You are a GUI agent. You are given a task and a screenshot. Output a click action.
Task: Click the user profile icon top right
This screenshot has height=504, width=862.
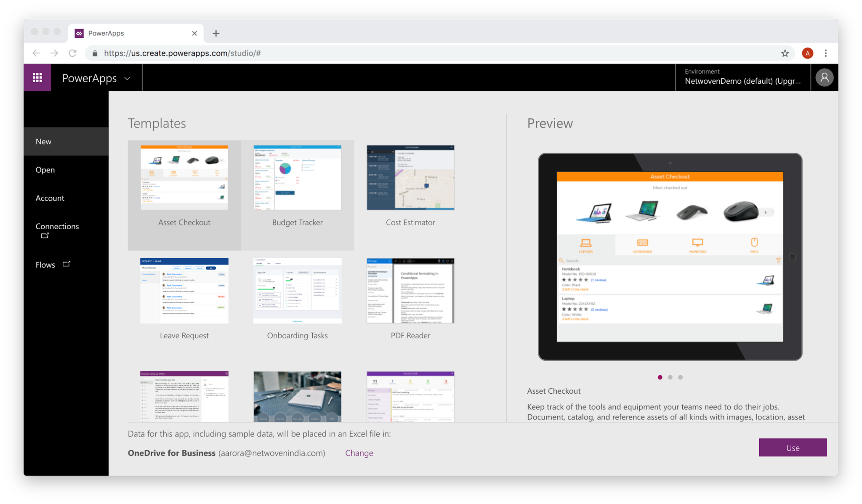825,77
